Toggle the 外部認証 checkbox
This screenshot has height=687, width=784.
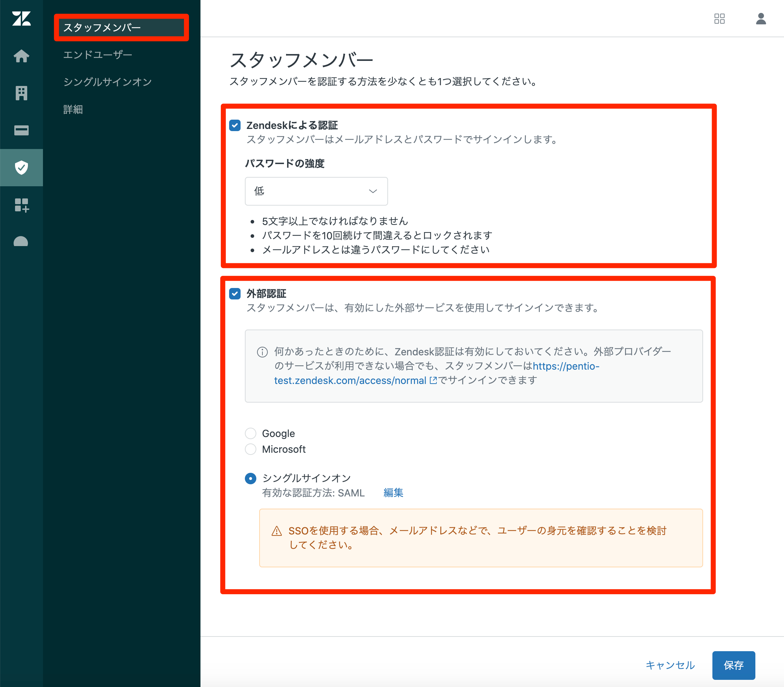click(235, 294)
